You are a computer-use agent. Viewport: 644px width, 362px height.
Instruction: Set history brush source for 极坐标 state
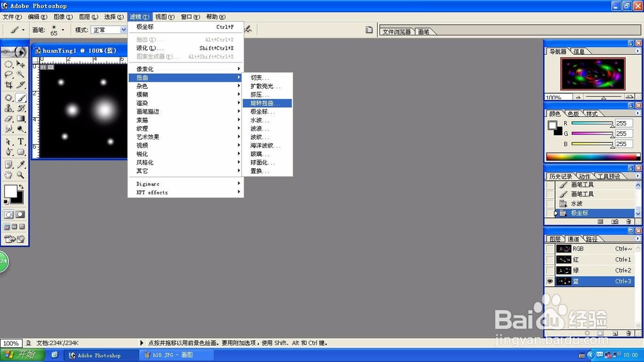(550, 213)
